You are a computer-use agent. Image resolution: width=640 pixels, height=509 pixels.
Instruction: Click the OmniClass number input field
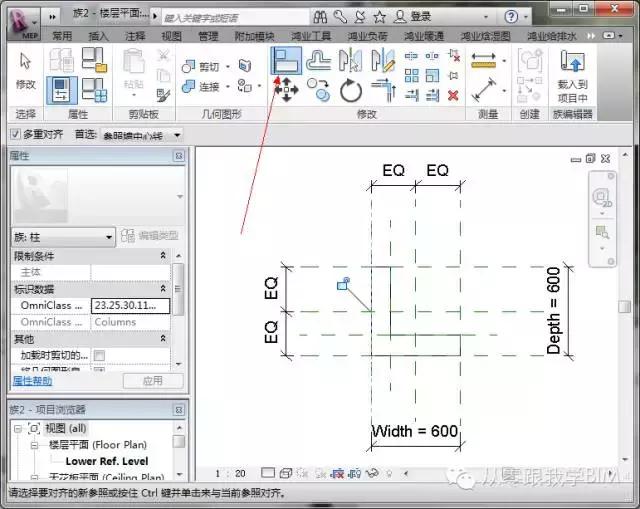[130, 305]
